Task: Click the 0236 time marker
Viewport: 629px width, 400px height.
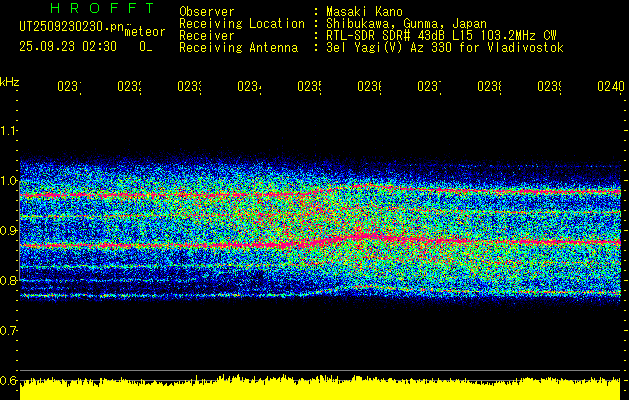Action: 369,86
